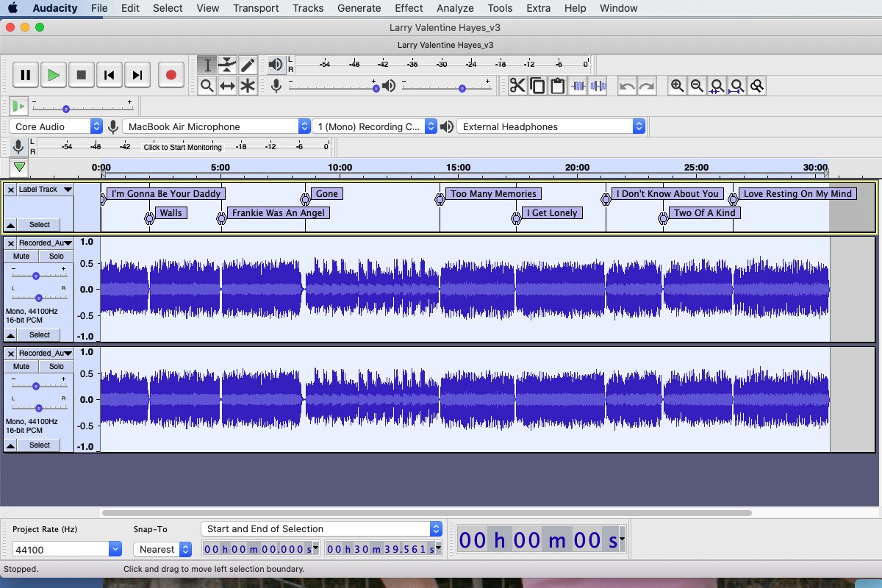Click the Play-at-Speed button
Image resolution: width=882 pixels, height=588 pixels.
tap(19, 107)
